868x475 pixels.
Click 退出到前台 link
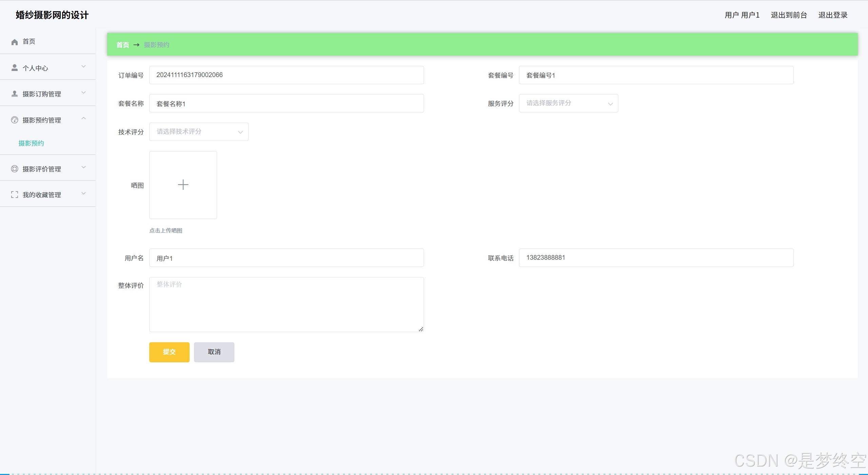pyautogui.click(x=789, y=15)
